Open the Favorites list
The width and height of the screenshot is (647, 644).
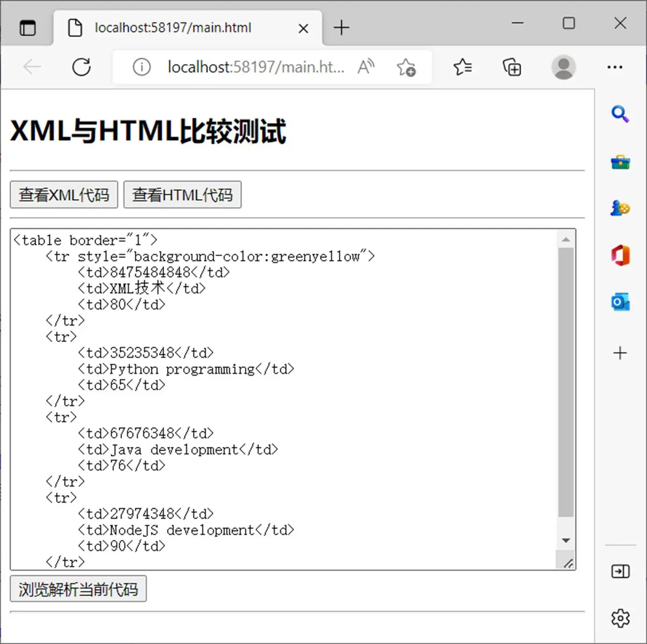pos(463,67)
